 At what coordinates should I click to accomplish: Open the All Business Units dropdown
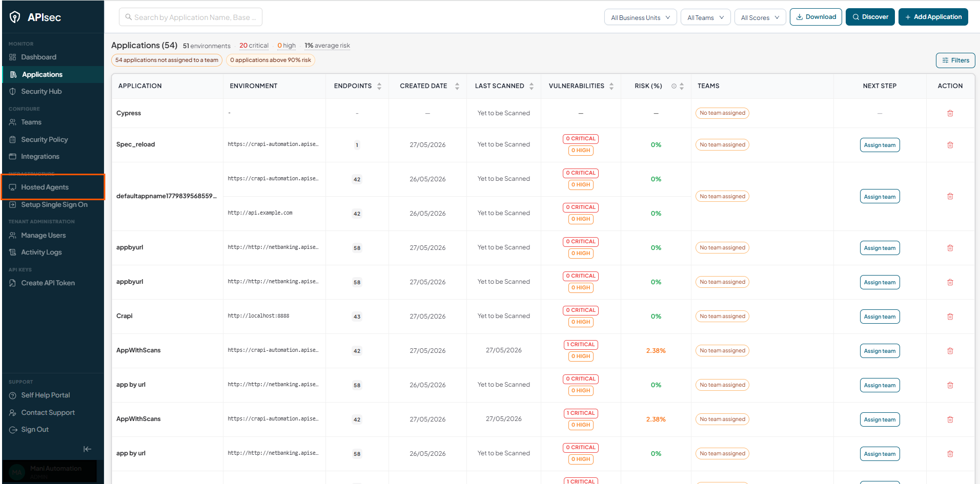click(641, 17)
